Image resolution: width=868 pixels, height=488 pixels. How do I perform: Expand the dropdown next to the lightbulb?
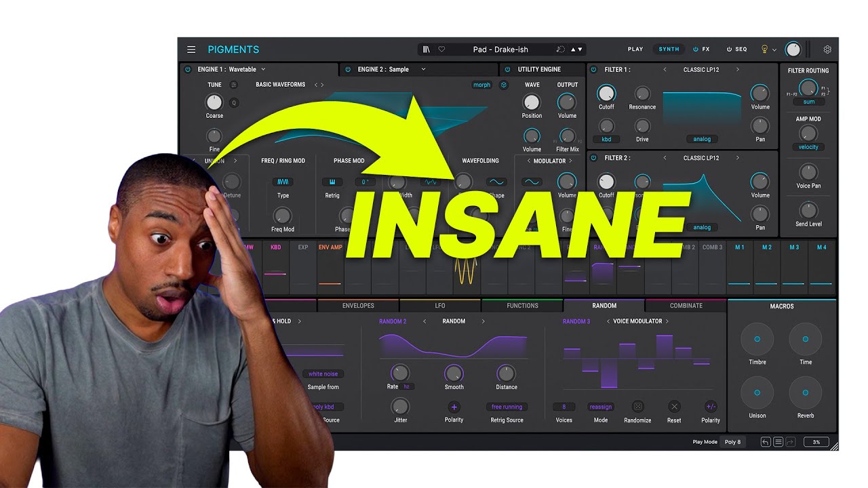click(774, 50)
